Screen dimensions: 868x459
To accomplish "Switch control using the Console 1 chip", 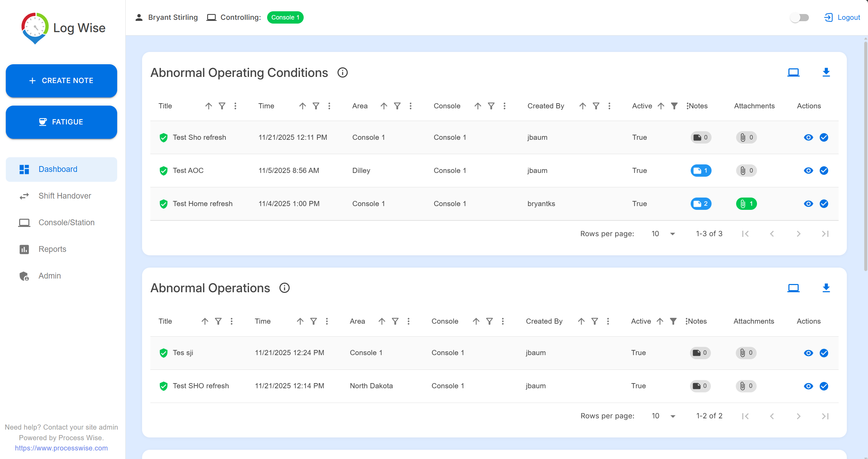I will (285, 17).
